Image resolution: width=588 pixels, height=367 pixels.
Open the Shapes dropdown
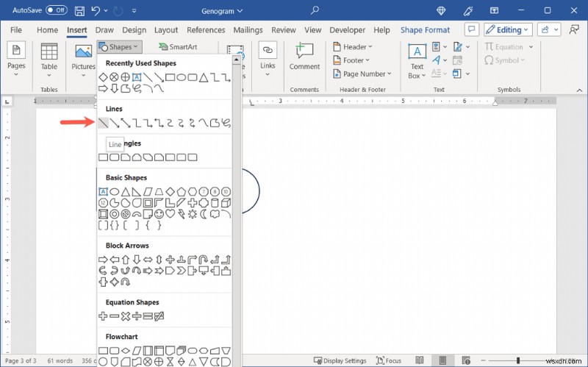119,47
